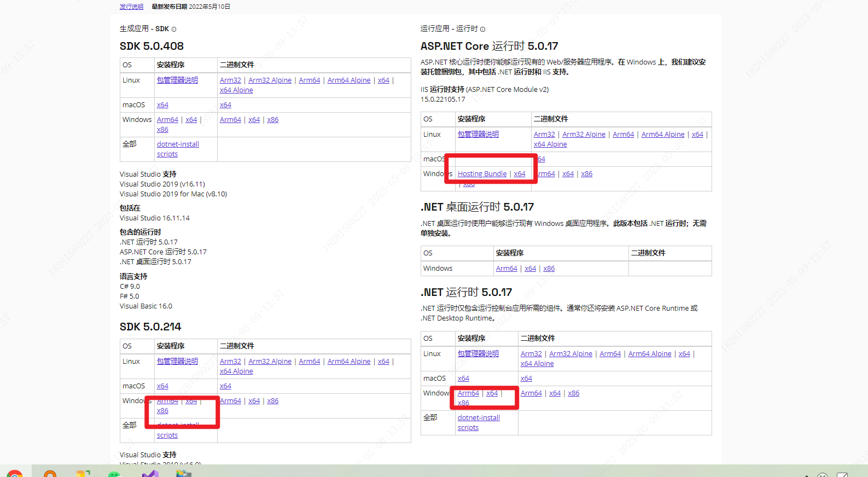Screen dimensions: 868x477
Task: Download Arm32 Linux binary for SDK 5.0.214
Action: click(230, 361)
